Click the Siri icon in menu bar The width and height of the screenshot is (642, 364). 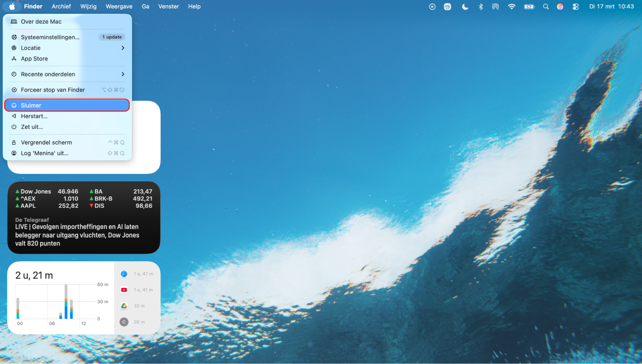[x=560, y=6]
